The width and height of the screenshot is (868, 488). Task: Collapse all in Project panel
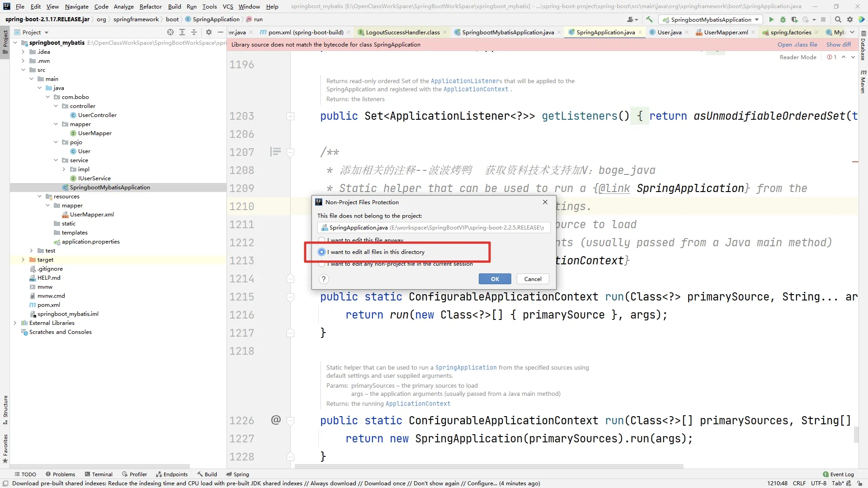click(x=194, y=32)
